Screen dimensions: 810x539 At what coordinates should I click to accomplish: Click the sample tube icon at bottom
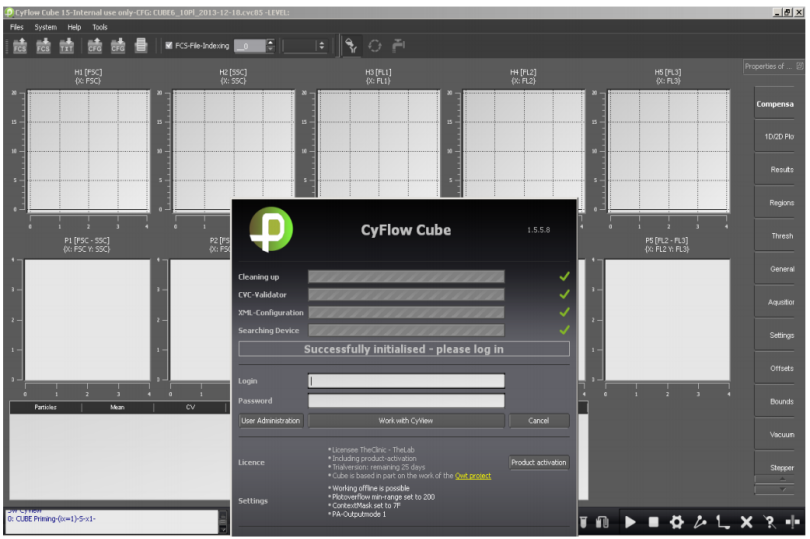coord(583,522)
